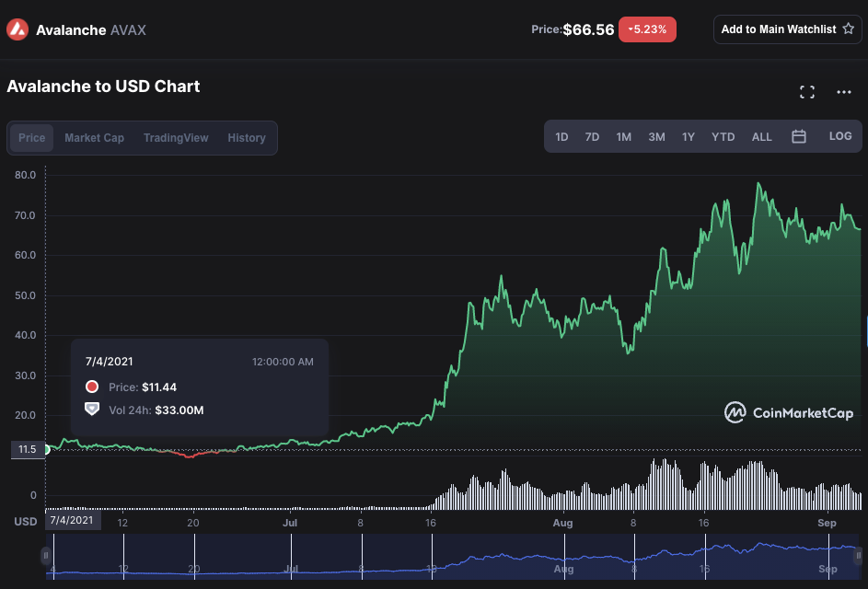Image resolution: width=868 pixels, height=589 pixels.
Task: Click the blue mini chart in the navigator
Action: click(452, 557)
